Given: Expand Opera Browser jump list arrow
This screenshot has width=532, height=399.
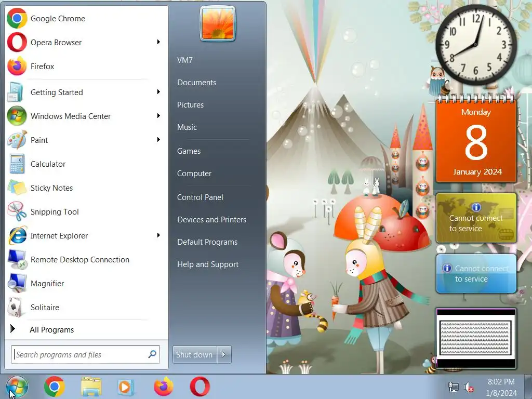Looking at the screenshot, I should click(x=158, y=42).
